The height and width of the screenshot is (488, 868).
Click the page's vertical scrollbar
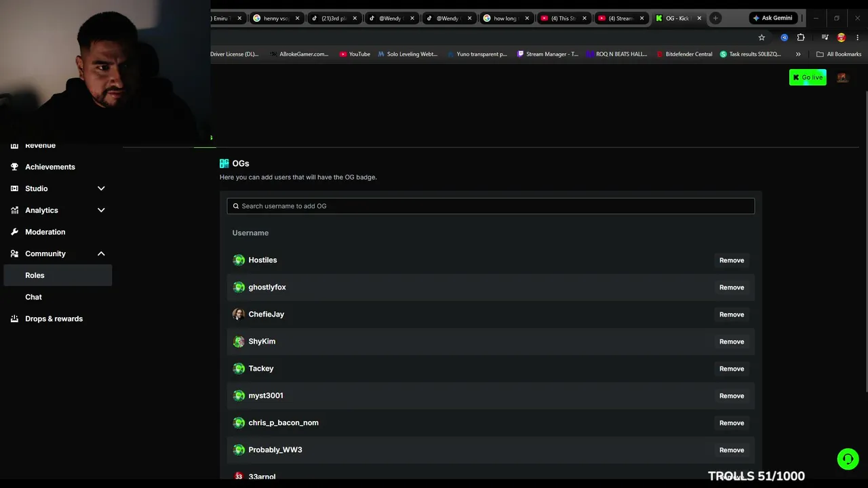(x=865, y=241)
